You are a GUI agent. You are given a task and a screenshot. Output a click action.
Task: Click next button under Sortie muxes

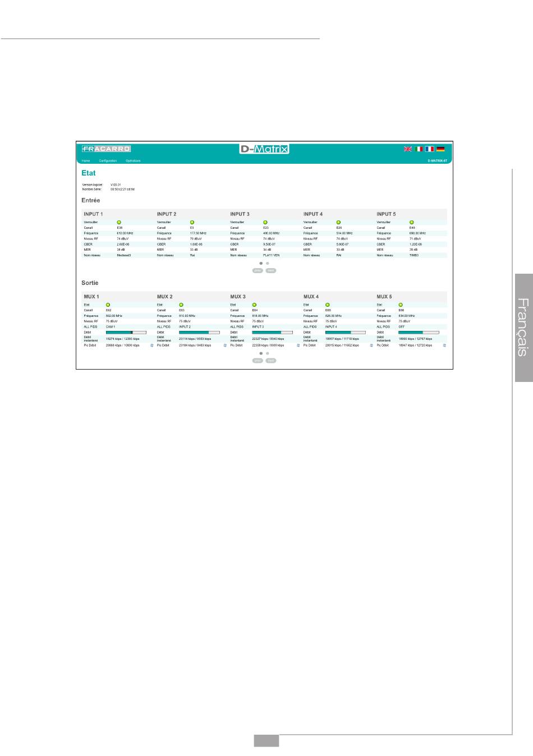[271, 361]
